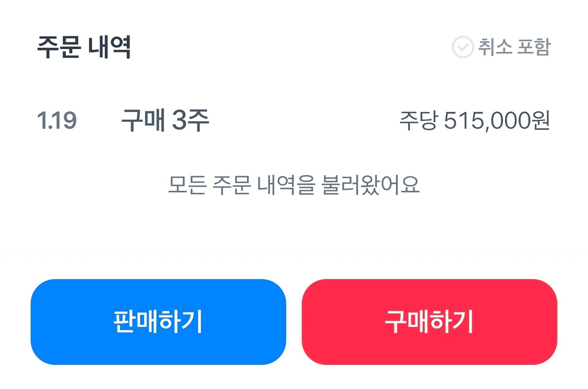Screen dimensions: 588x389
Task: Click the 구매 3주 order entry
Action: click(x=165, y=121)
